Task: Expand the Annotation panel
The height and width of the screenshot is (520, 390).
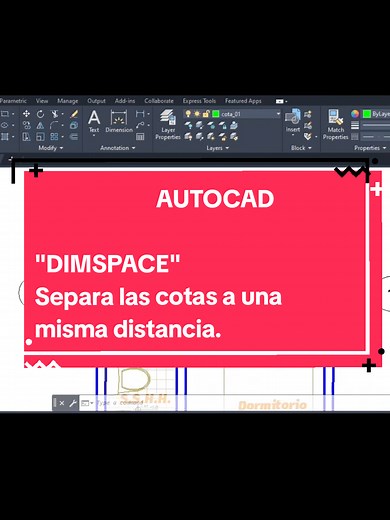Action: click(x=118, y=148)
